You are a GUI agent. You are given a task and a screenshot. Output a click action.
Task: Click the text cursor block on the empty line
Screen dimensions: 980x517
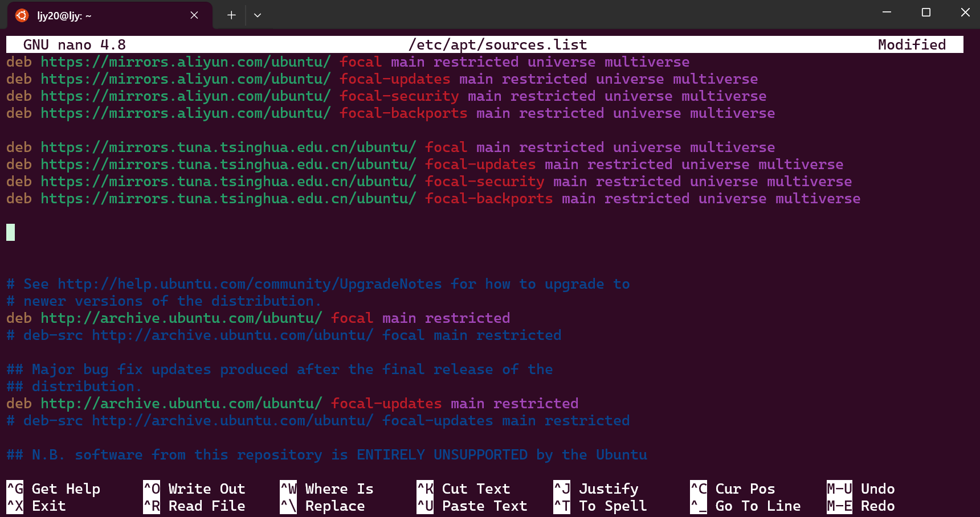(x=10, y=232)
